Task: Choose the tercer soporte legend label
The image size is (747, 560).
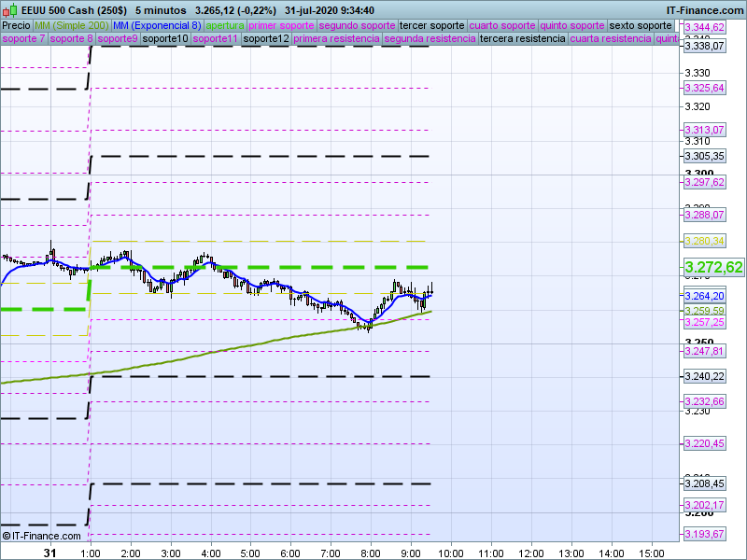Action: point(431,25)
